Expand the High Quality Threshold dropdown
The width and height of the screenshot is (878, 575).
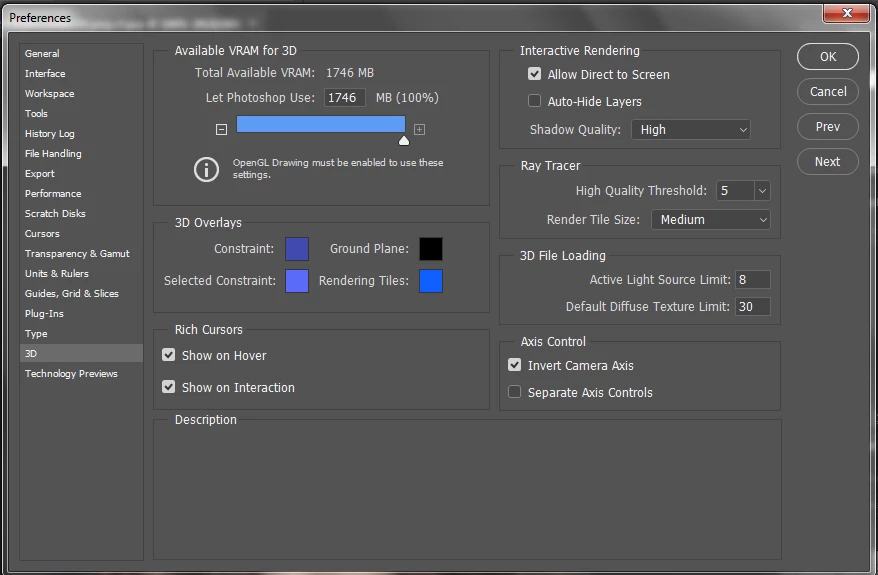coord(762,191)
